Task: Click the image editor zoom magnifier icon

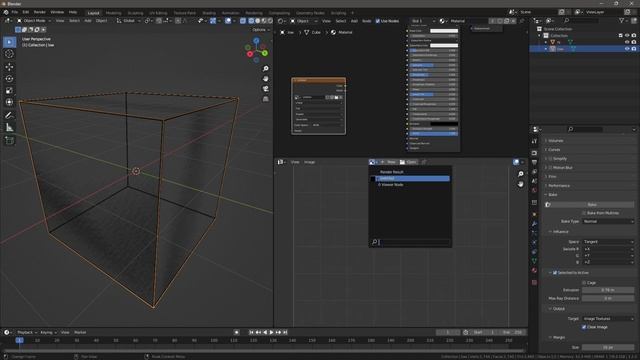Action: (x=521, y=174)
